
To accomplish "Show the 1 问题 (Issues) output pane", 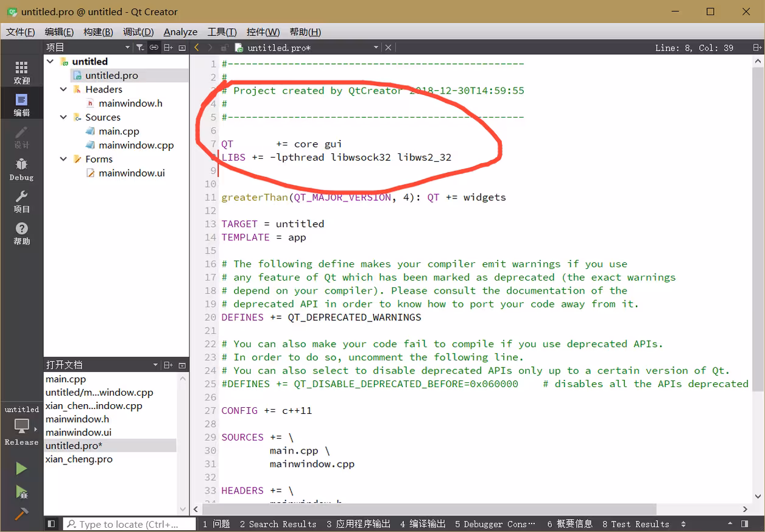I will pos(216,524).
